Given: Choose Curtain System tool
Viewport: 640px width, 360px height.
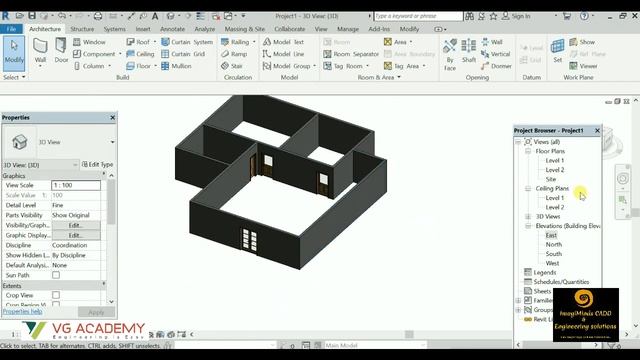Looking at the screenshot, I should pyautogui.click(x=187, y=42).
